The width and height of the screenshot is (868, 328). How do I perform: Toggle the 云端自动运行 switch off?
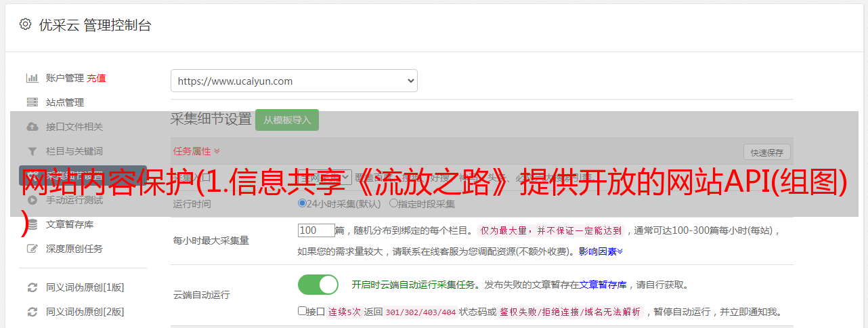pyautogui.click(x=318, y=285)
